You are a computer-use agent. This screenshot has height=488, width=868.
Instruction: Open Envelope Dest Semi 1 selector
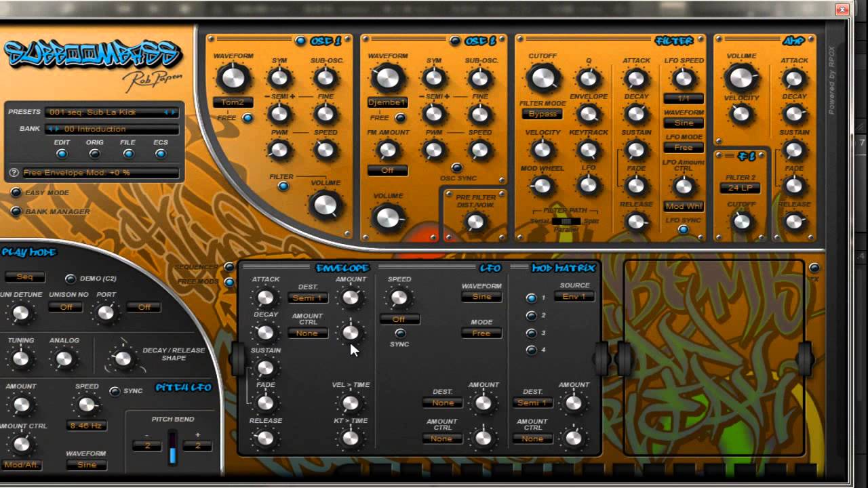click(x=308, y=298)
